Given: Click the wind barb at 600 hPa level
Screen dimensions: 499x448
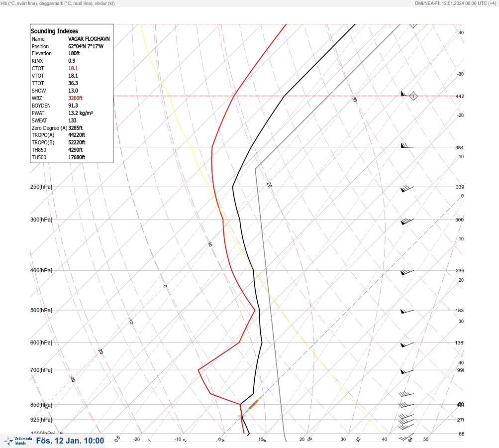Looking at the screenshot, I should [x=407, y=344].
